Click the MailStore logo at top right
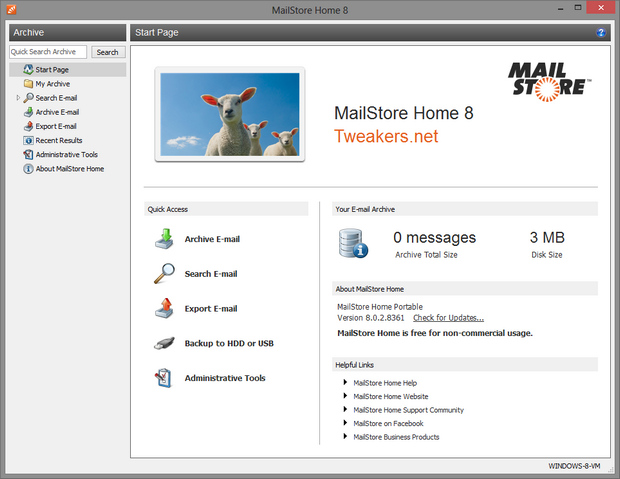The image size is (620, 479). (549, 82)
